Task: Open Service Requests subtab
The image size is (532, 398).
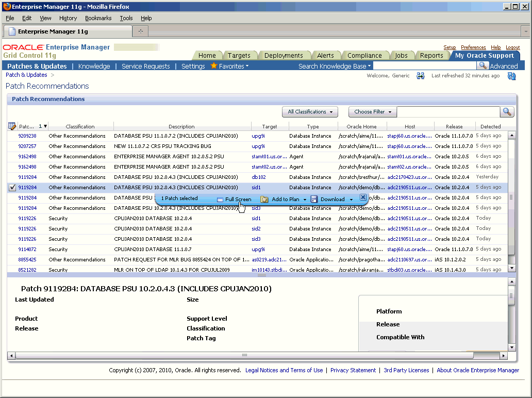Action: [x=145, y=66]
